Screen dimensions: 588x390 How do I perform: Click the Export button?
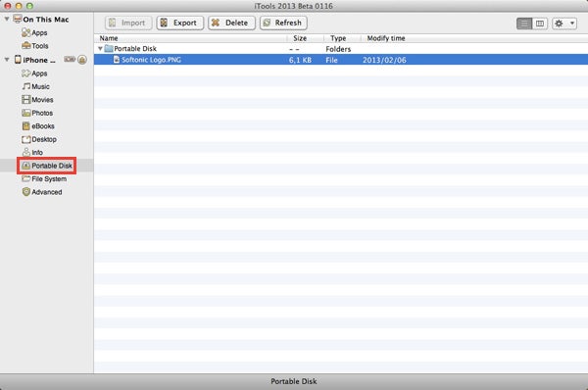(x=180, y=23)
